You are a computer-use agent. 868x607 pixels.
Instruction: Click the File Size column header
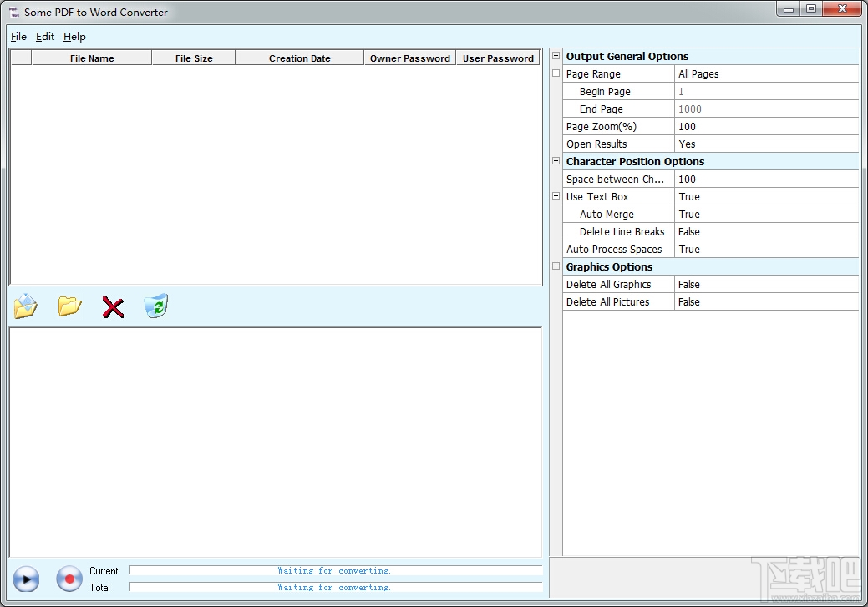194,58
